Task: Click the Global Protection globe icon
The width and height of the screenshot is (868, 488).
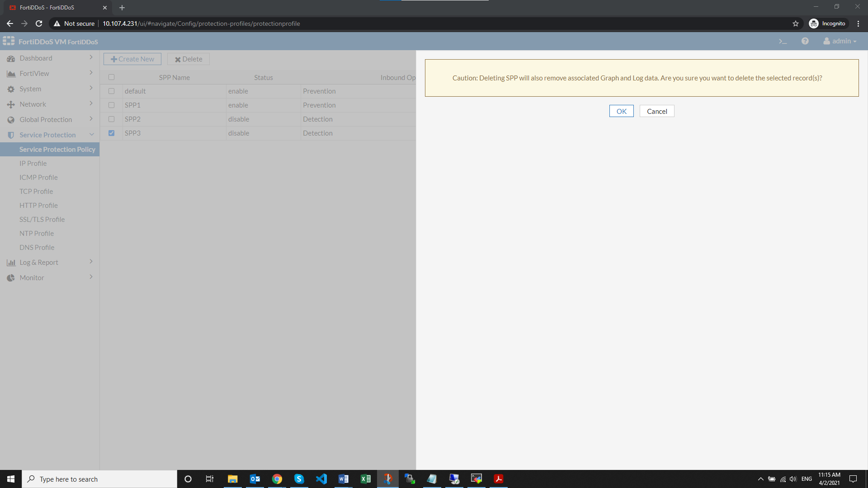Action: tap(11, 119)
